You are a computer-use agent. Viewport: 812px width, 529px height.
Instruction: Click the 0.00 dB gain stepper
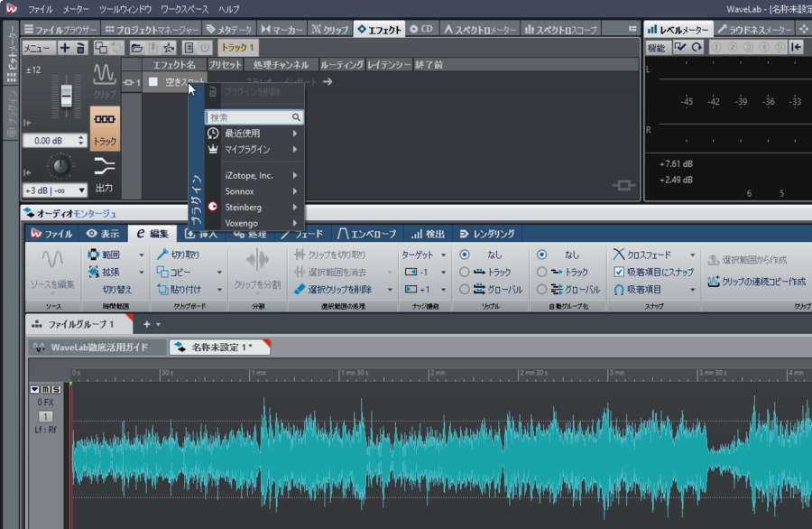click(x=81, y=141)
